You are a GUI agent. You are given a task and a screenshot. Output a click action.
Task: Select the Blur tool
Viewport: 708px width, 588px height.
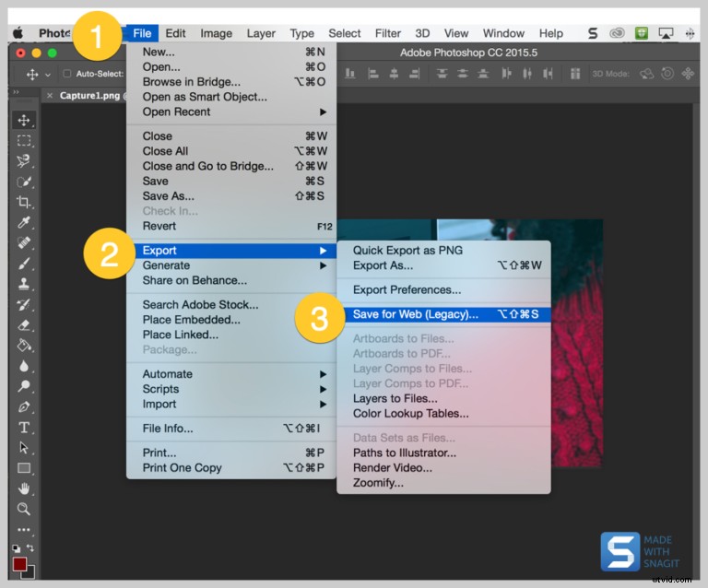pyautogui.click(x=24, y=366)
